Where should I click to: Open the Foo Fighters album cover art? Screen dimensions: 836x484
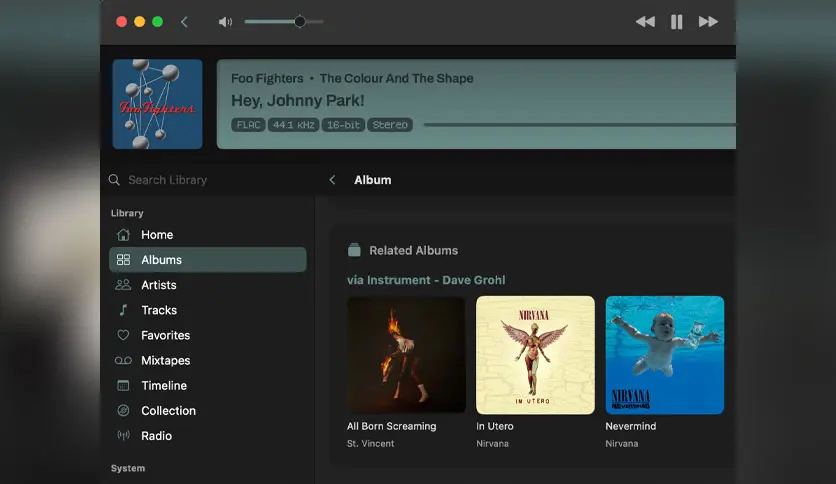(157, 104)
